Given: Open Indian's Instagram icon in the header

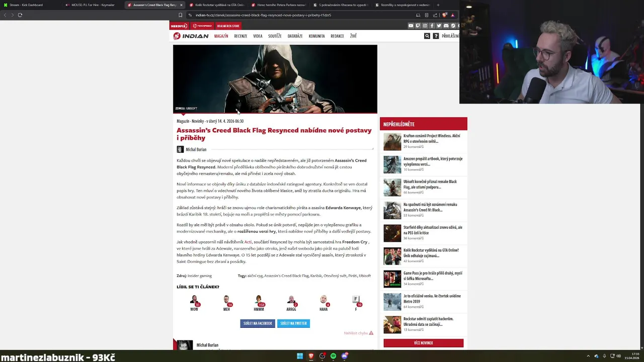Looking at the screenshot, I should coord(425,26).
